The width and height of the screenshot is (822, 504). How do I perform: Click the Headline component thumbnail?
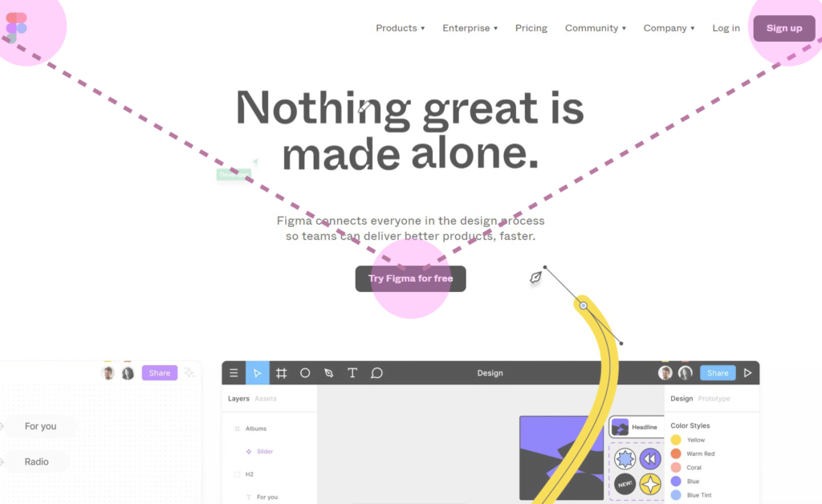(621, 427)
